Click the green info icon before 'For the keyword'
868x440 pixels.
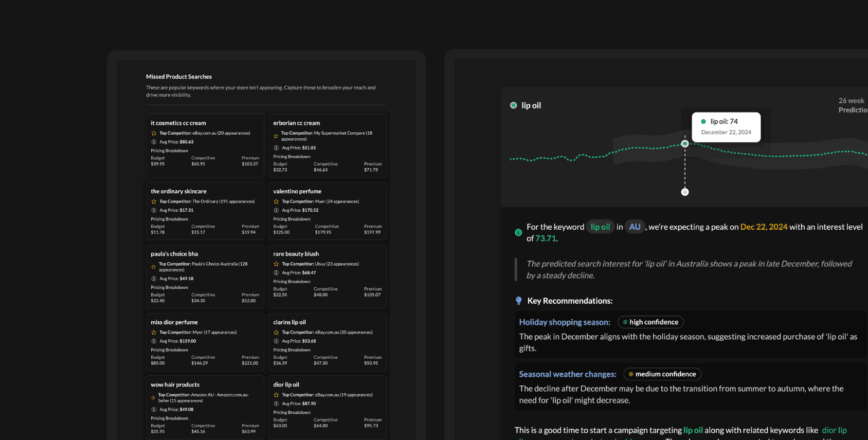pyautogui.click(x=518, y=232)
